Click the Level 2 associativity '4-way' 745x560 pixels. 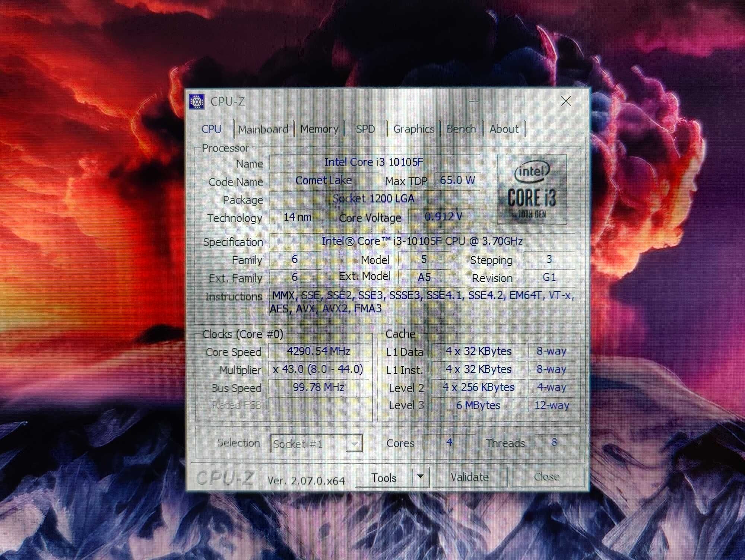coord(552,387)
